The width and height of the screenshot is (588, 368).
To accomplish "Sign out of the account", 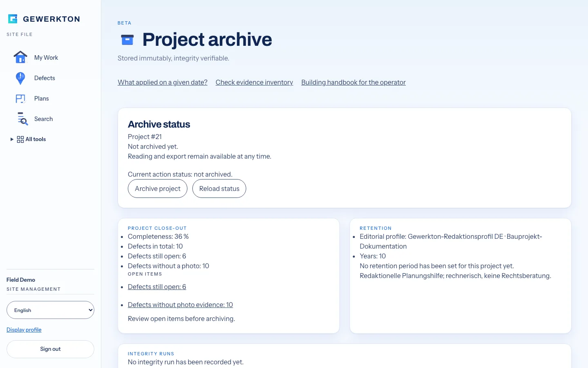I will coord(50,349).
